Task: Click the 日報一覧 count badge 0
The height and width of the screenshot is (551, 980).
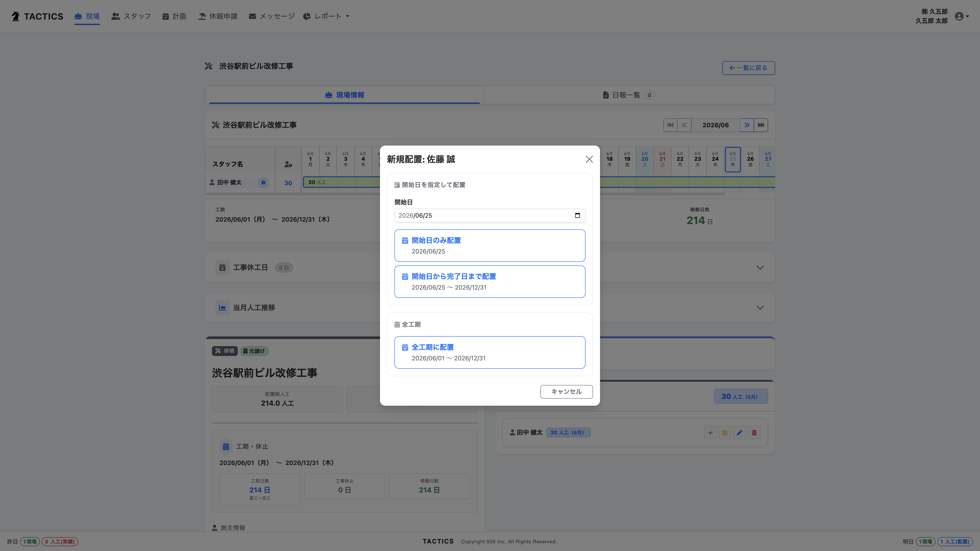Action: (649, 95)
